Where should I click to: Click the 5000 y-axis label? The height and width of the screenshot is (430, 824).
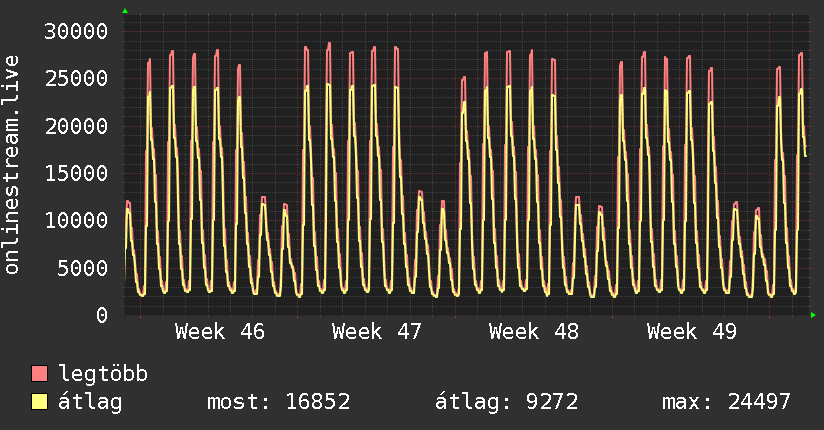[x=84, y=268]
